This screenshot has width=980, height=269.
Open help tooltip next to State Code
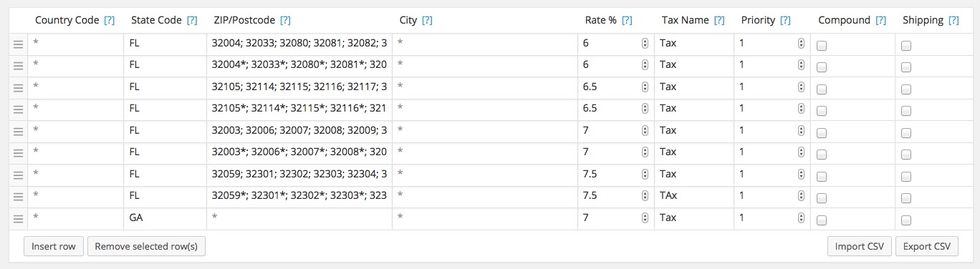pyautogui.click(x=191, y=21)
